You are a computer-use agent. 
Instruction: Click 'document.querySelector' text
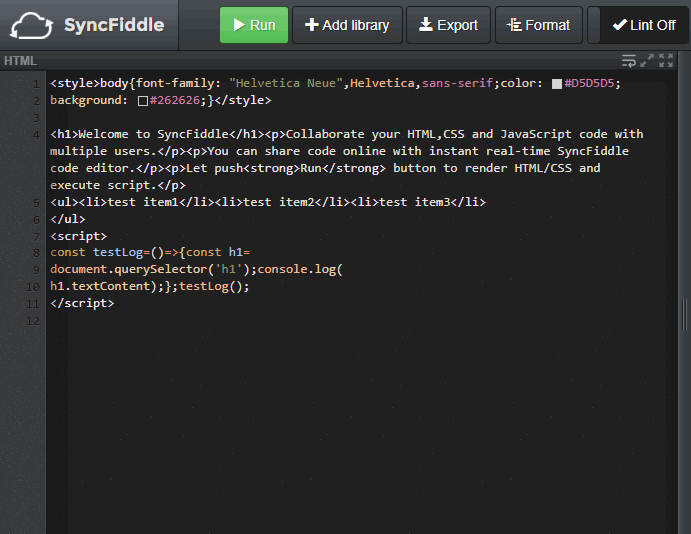(128, 269)
